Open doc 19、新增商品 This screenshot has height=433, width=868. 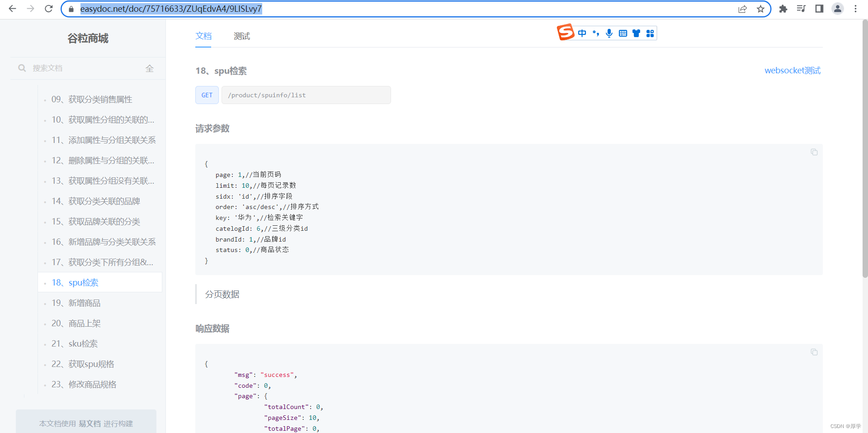coord(76,303)
